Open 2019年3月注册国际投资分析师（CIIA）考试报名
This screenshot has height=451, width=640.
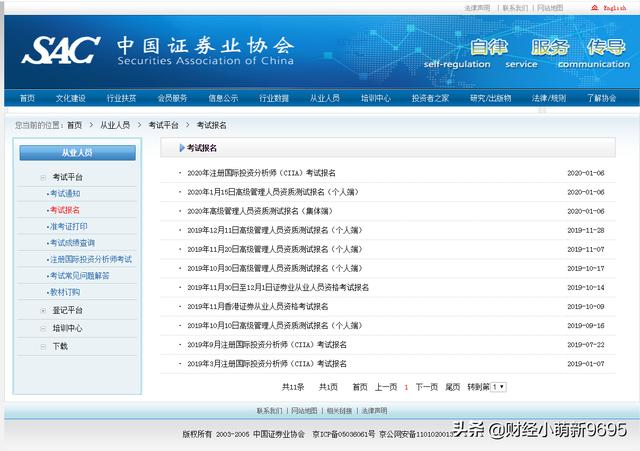tap(267, 364)
